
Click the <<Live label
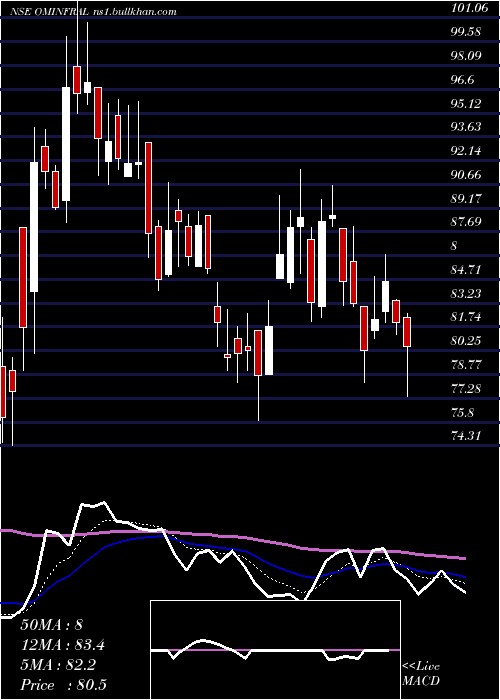tap(421, 667)
